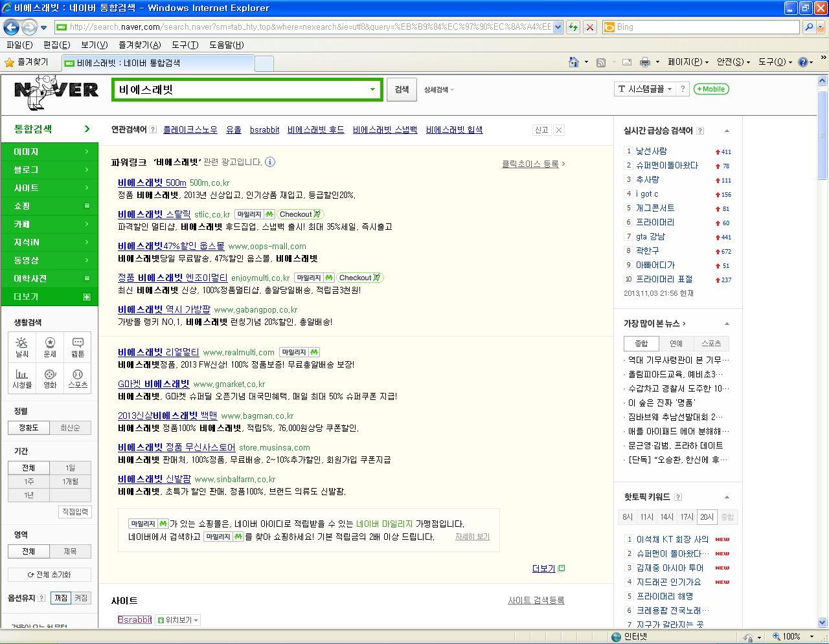
Task: Turn 옵션유지 to 켜짐
Action: [81, 598]
